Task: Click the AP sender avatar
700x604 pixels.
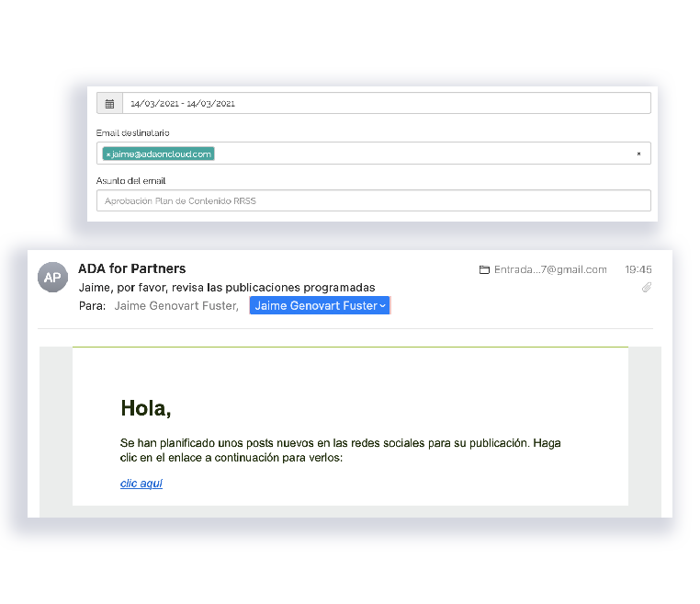Action: 52,277
